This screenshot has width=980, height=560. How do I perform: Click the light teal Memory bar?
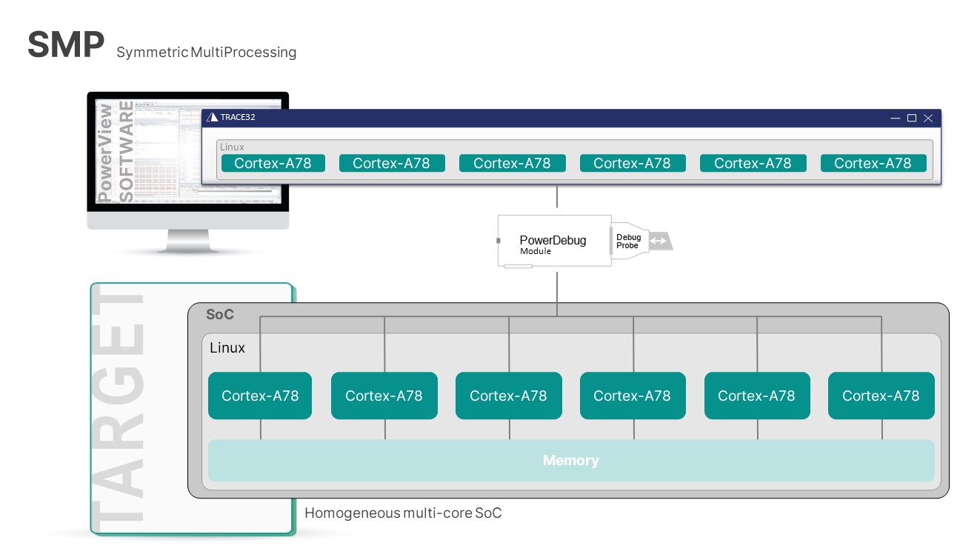[570, 460]
